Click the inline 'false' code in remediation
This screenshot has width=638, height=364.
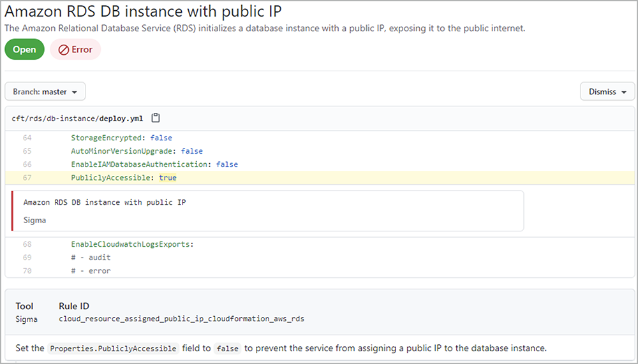(x=226, y=349)
